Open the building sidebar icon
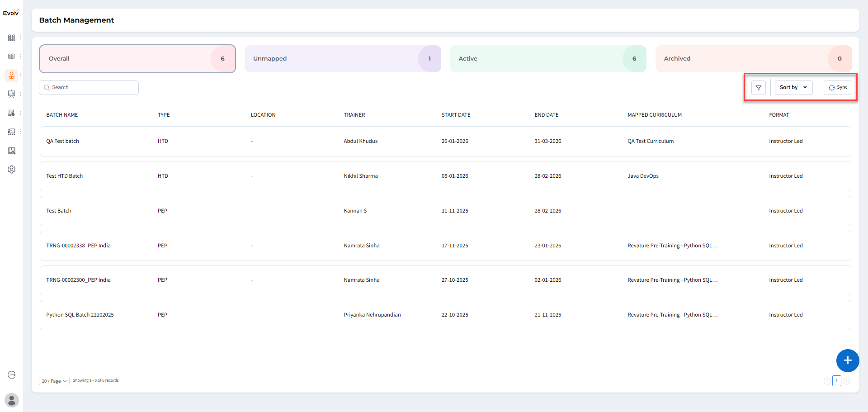 pyautogui.click(x=12, y=113)
